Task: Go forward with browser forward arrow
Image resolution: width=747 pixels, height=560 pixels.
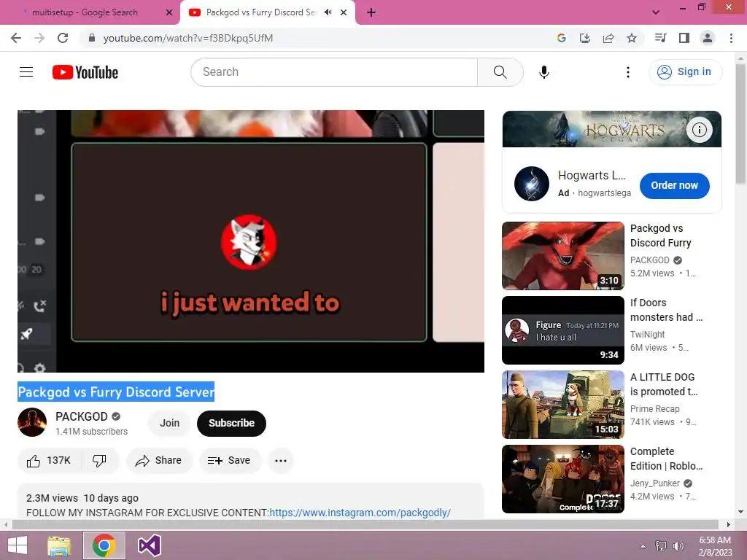Action: point(39,38)
